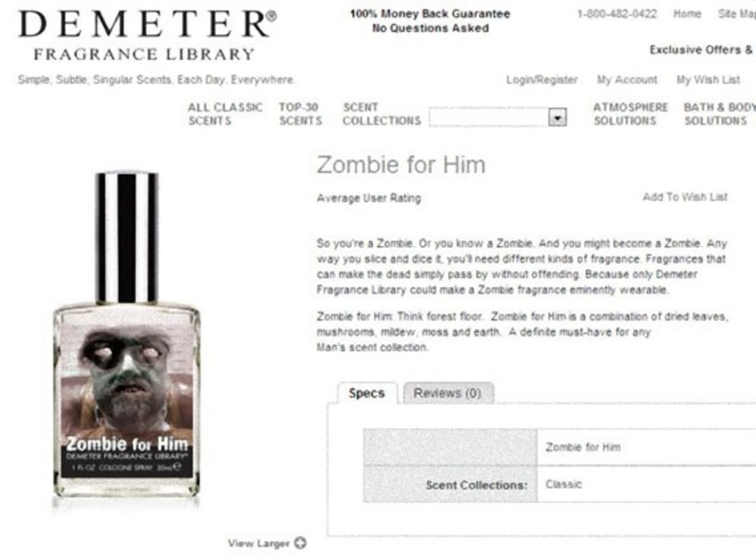Image resolution: width=756 pixels, height=556 pixels.
Task: Open the navigation dropdown arrow
Action: (557, 117)
